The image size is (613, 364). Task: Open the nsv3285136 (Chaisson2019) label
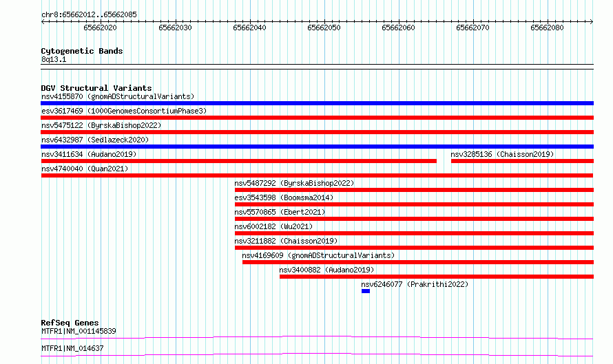tap(502, 154)
